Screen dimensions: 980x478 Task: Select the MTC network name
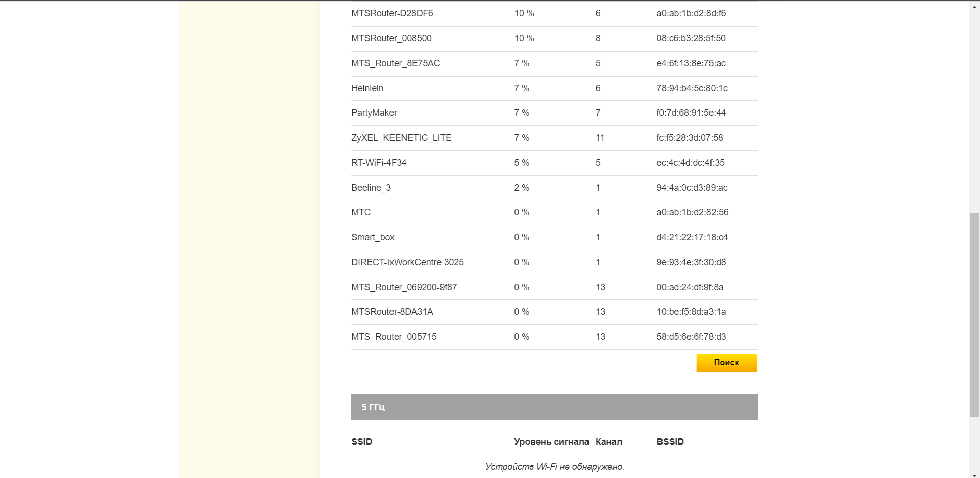coord(361,212)
